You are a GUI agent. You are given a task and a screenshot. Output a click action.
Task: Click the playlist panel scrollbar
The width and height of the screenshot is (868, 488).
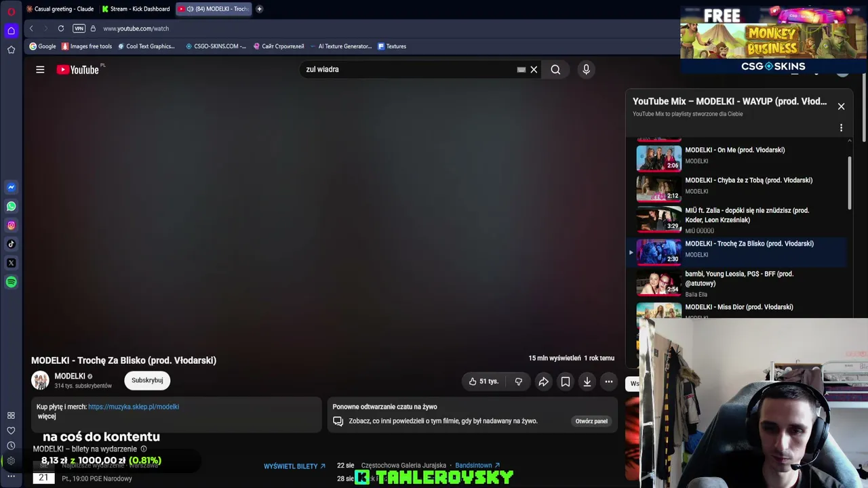850,183
